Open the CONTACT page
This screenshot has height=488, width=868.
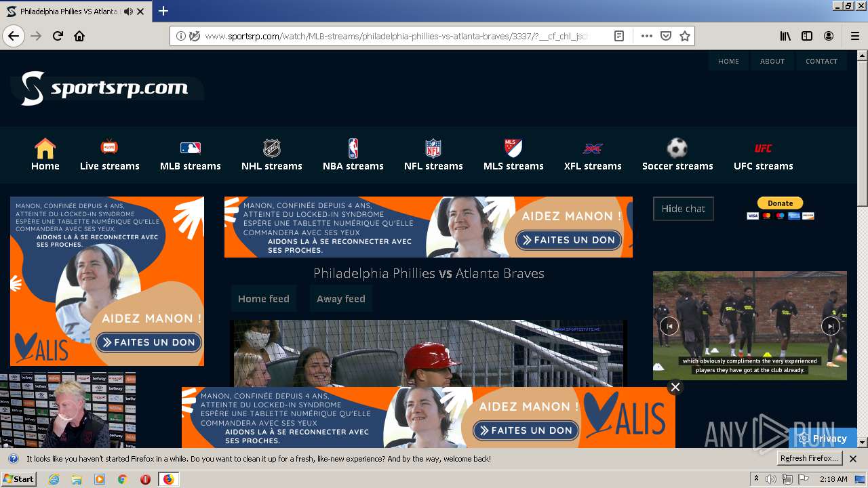click(821, 61)
